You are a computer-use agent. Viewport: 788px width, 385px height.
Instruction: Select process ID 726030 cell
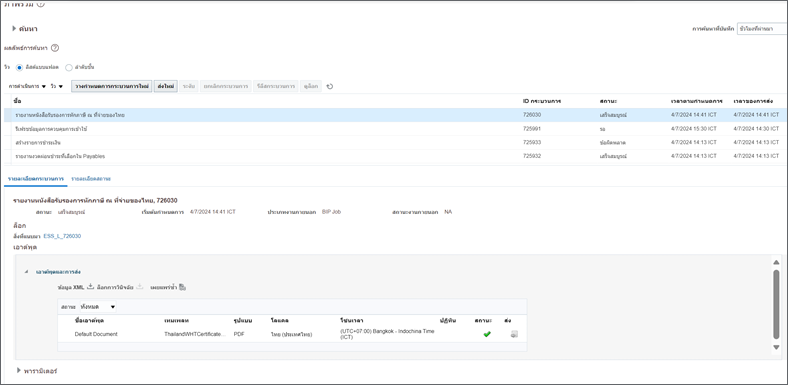click(x=532, y=115)
